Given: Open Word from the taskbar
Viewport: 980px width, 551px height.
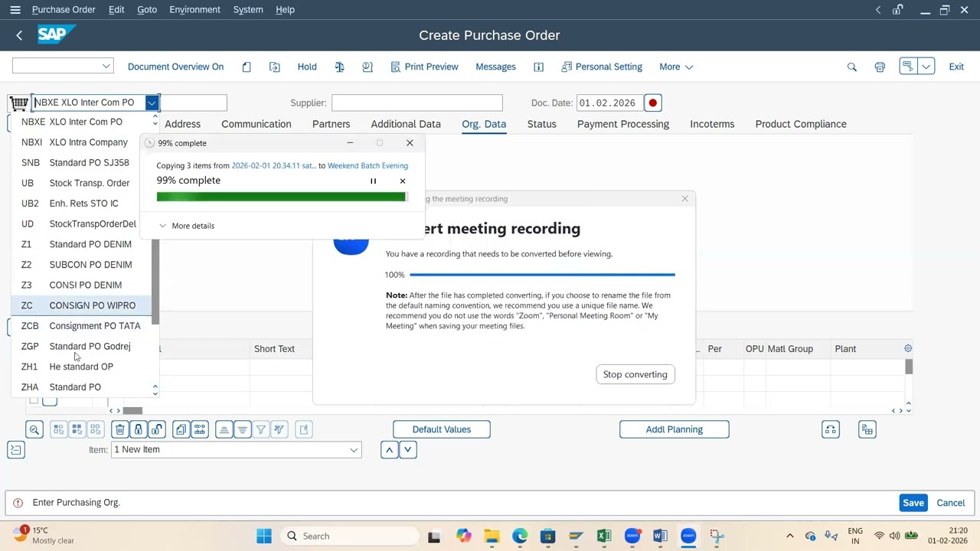Looking at the screenshot, I should pyautogui.click(x=660, y=536).
